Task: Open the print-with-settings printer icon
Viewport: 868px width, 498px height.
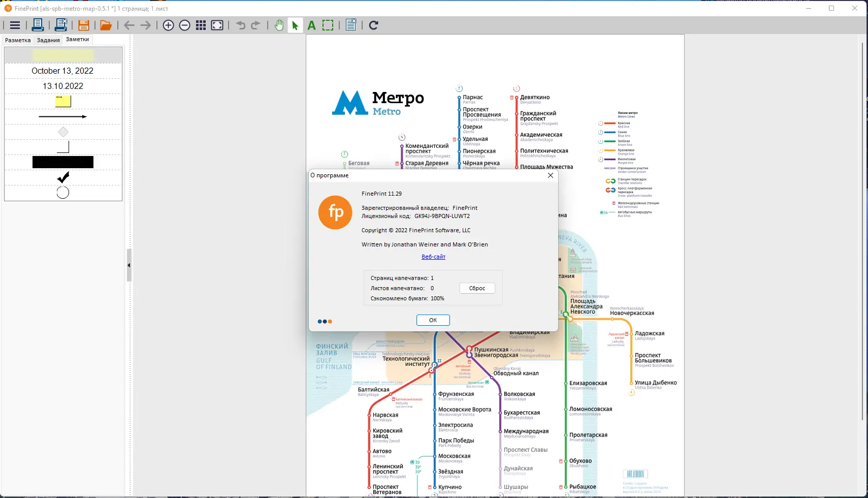Action: [61, 25]
